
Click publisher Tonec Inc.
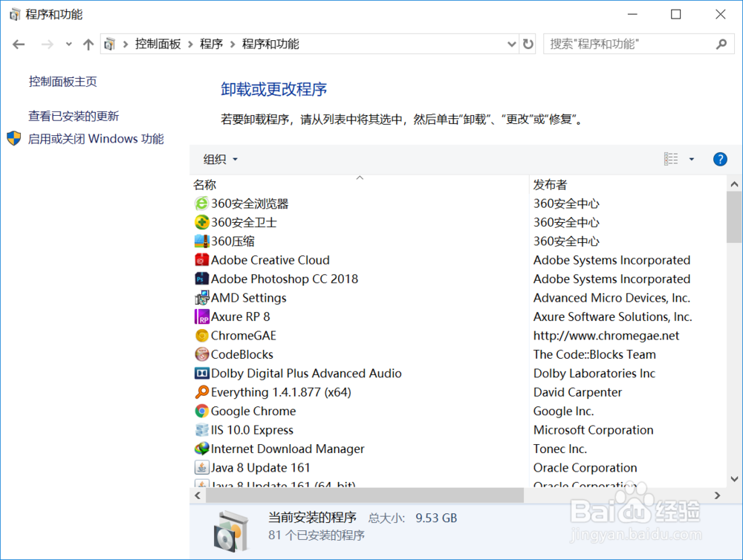pos(560,449)
